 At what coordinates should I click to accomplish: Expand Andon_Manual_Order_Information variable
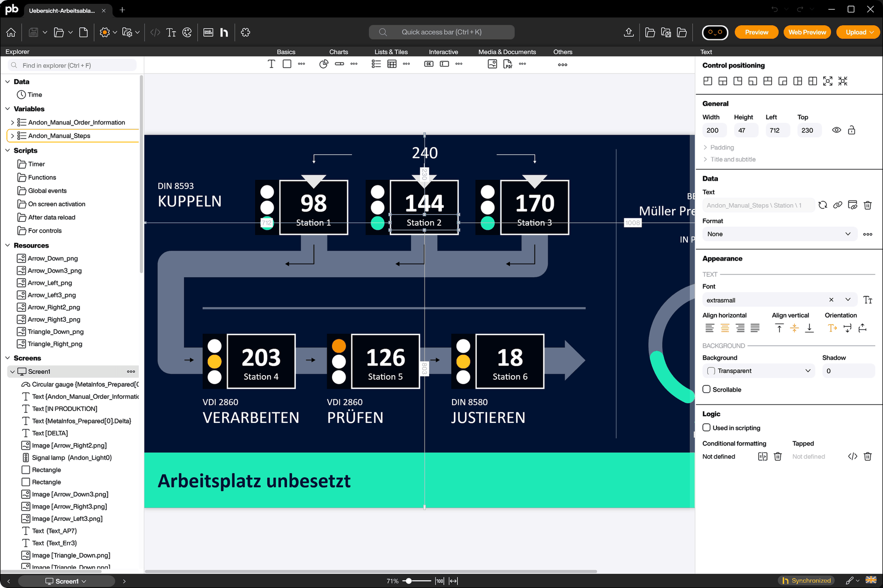[12, 122]
